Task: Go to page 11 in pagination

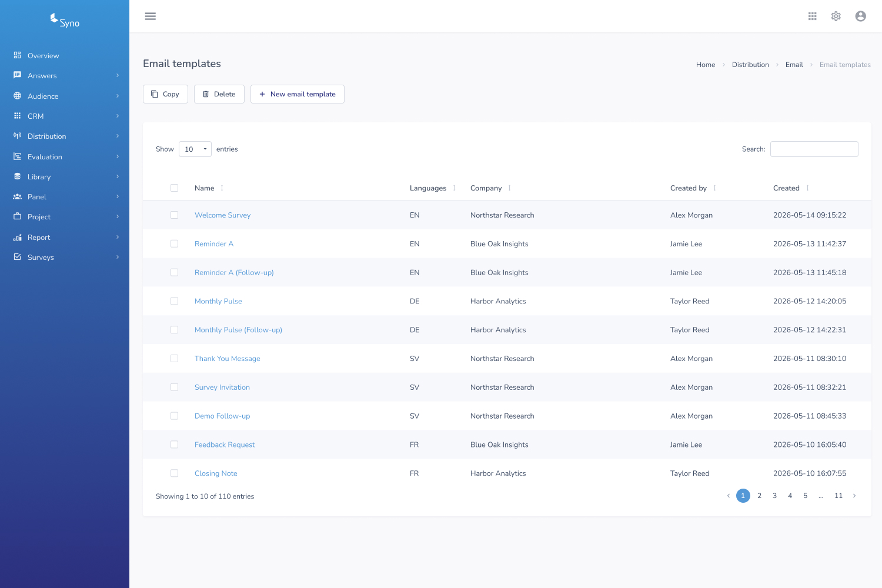Action: click(x=838, y=496)
